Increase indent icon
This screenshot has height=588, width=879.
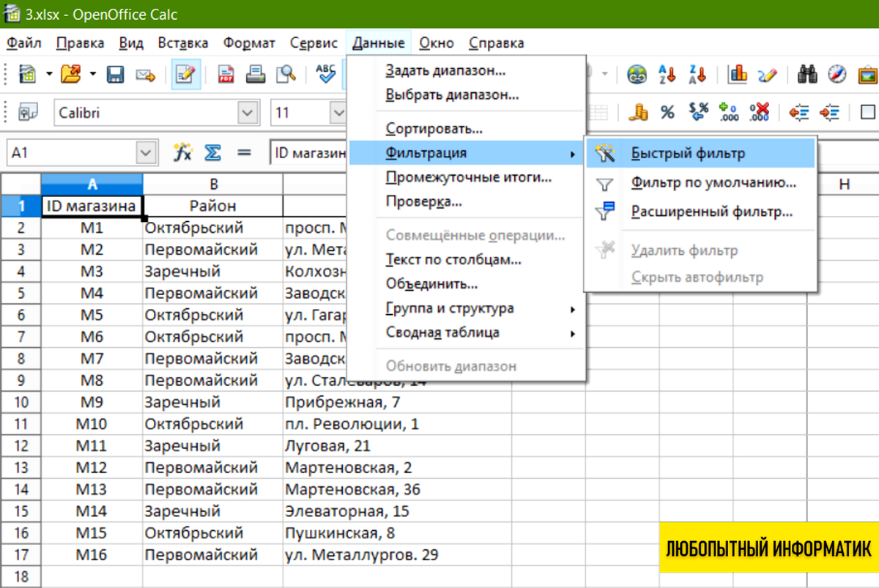coord(829,113)
